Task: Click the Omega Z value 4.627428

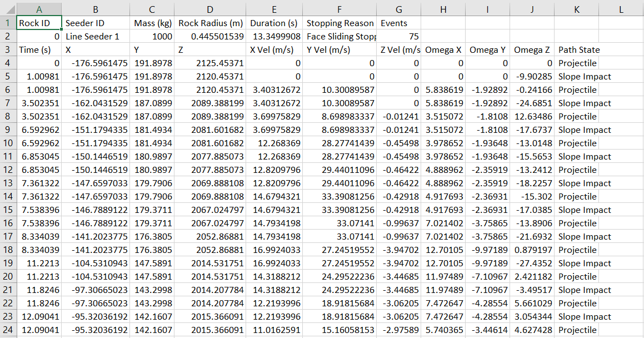Action: tap(532, 330)
